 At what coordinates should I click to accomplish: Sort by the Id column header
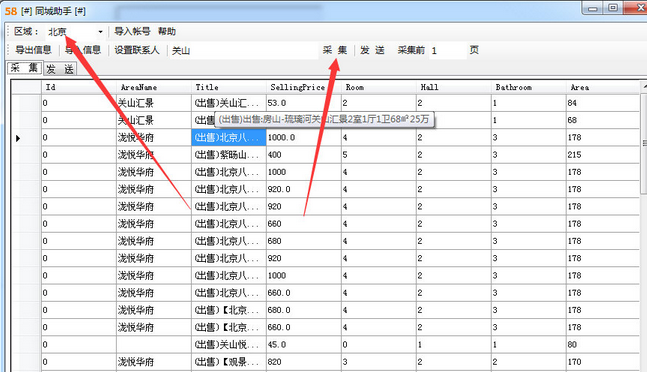[79, 87]
